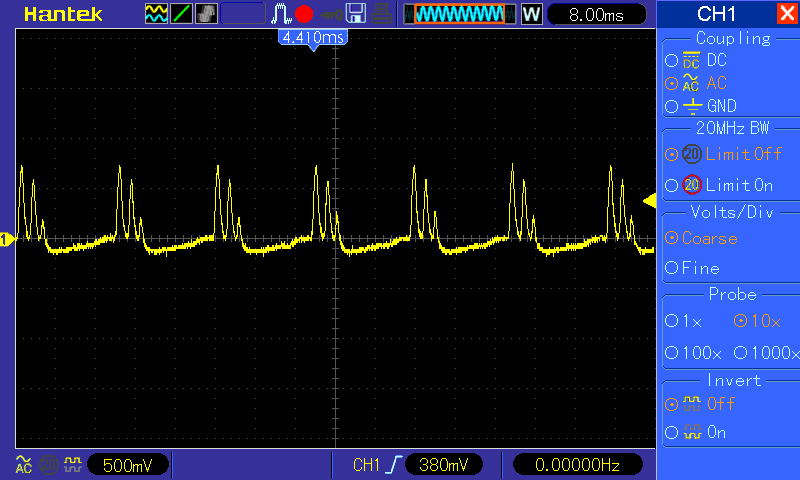
Task: Select Coarse volts/div adjustment
Action: (x=702, y=238)
